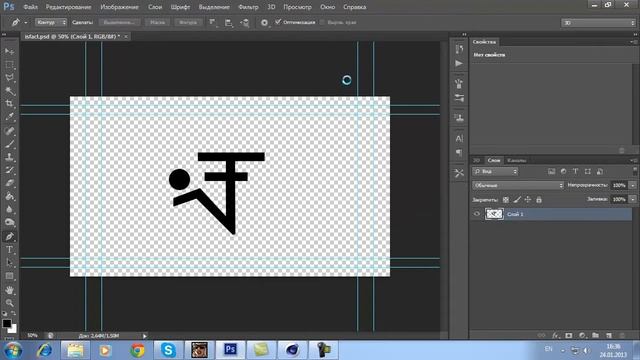
Task: Select the Lasso tool
Action: [x=9, y=78]
